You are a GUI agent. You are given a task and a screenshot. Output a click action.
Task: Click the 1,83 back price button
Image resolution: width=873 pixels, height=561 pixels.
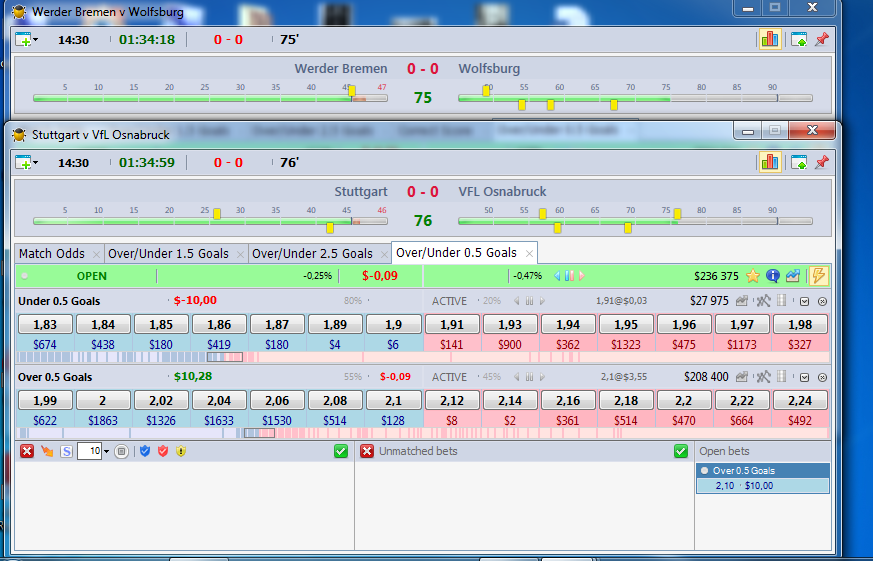click(45, 324)
